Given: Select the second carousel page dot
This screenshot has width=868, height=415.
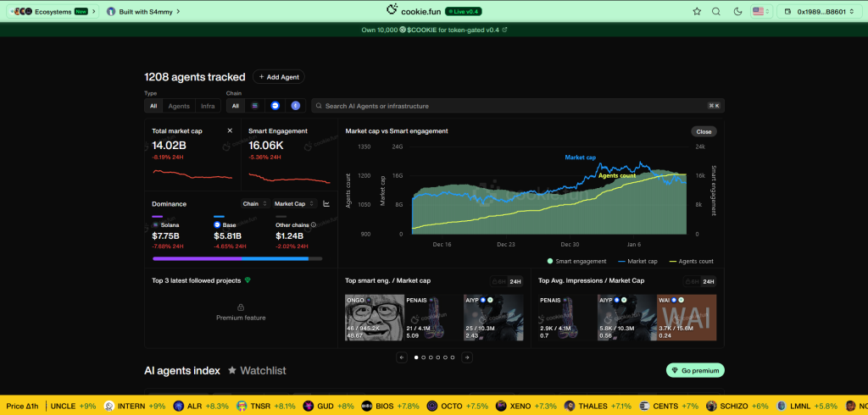Looking at the screenshot, I should click(424, 357).
